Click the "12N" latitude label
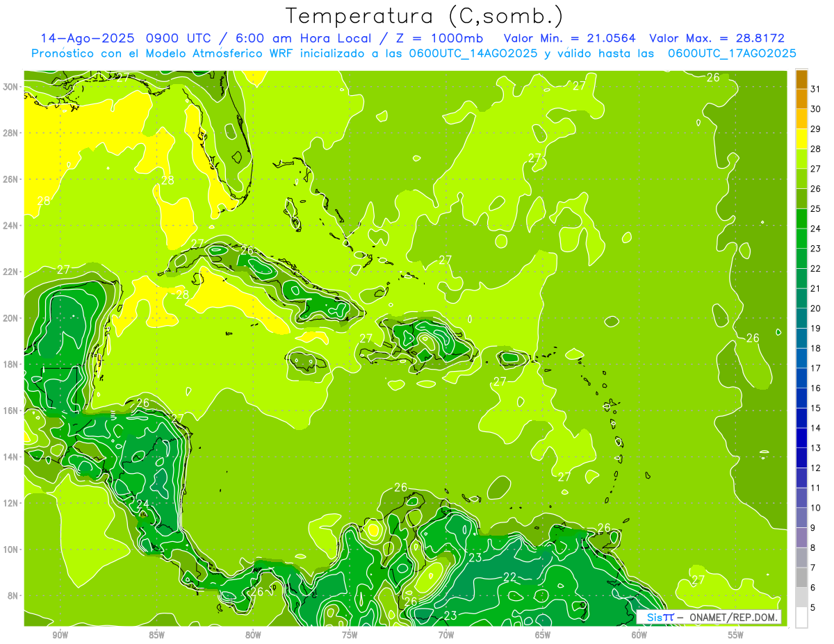This screenshot has height=644, width=834. [x=12, y=503]
